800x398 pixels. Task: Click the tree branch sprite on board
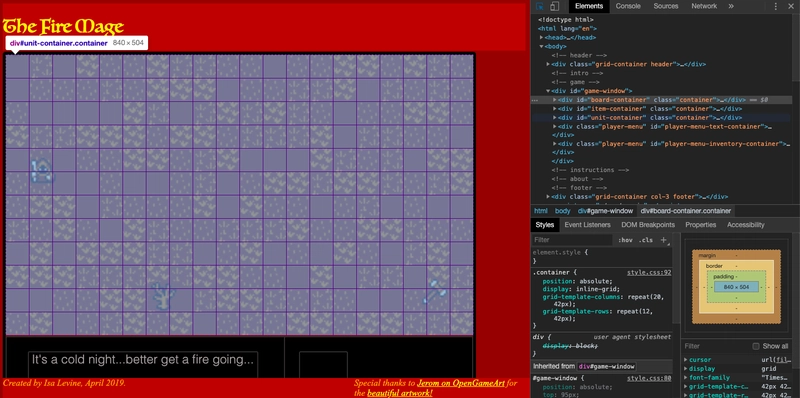[x=163, y=296]
